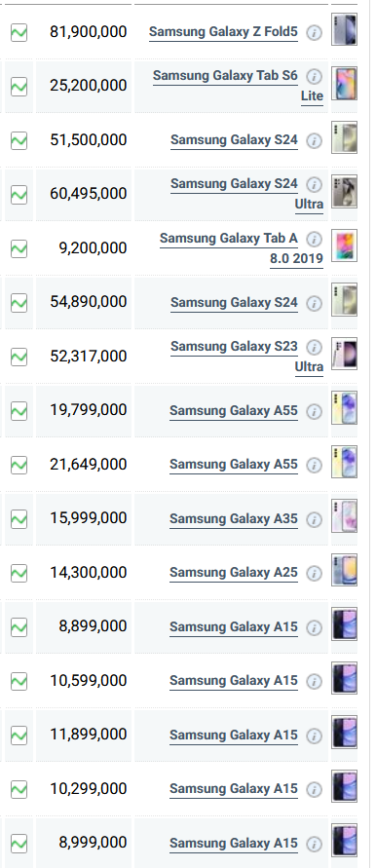Image resolution: width=376 pixels, height=868 pixels.
Task: Show info for Samsung Galaxy S23 Ultra
Action: coord(314,347)
